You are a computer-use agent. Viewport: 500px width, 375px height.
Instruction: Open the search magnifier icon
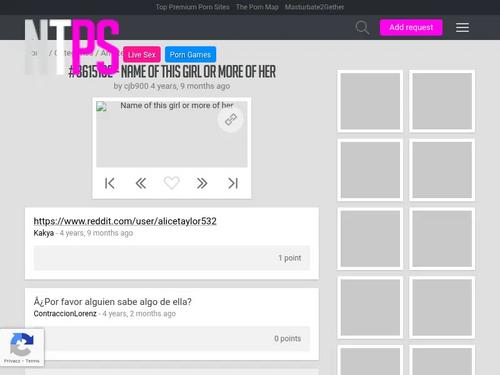(x=362, y=27)
